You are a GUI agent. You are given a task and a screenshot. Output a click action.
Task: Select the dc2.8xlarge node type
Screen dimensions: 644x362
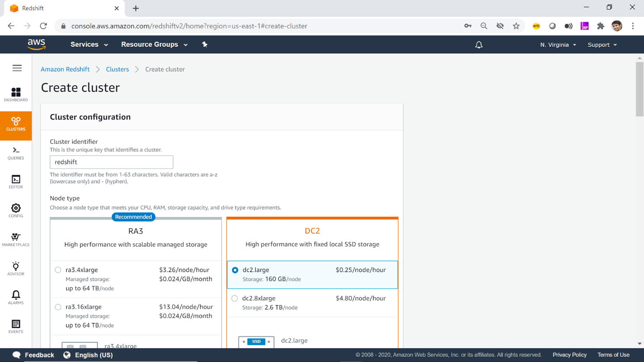click(x=234, y=298)
